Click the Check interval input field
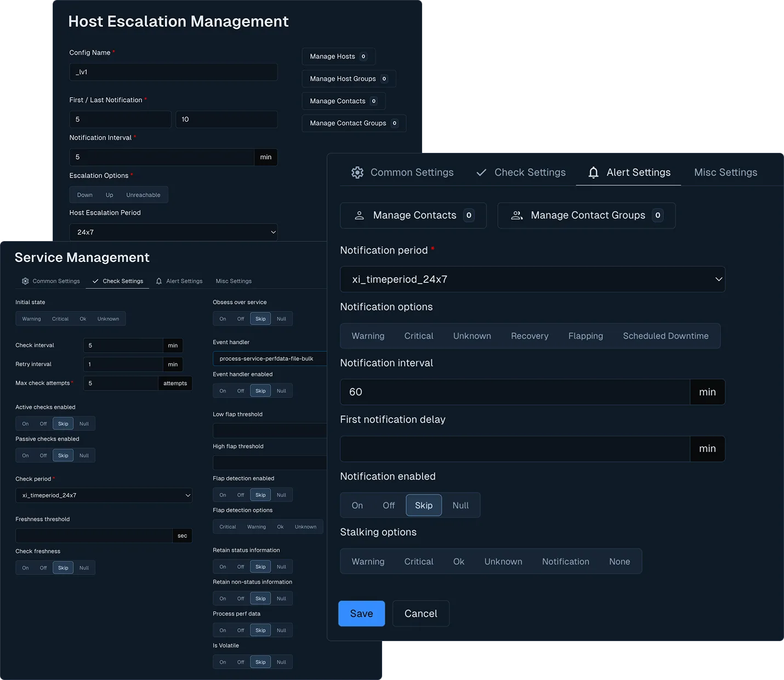Image resolution: width=784 pixels, height=680 pixels. coord(123,346)
